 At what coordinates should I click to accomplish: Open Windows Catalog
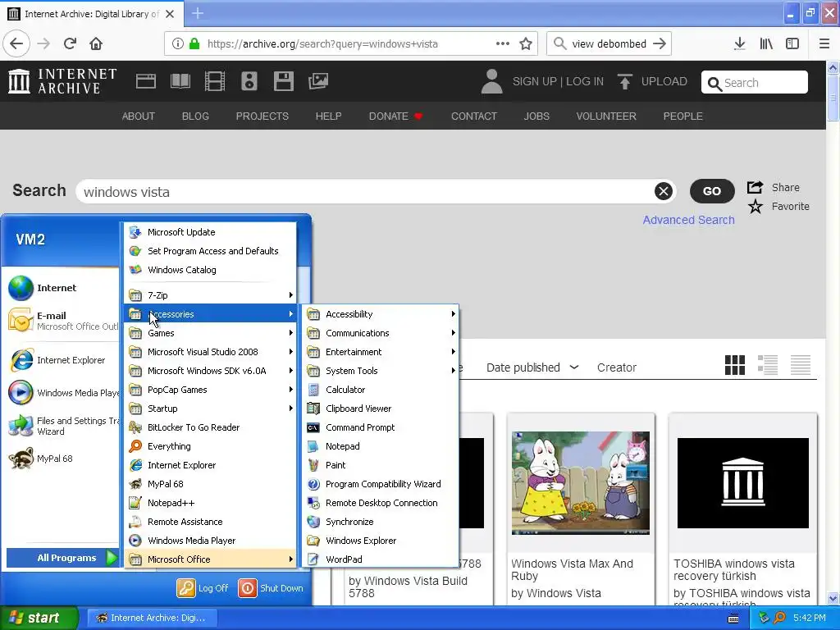[x=210, y=270]
